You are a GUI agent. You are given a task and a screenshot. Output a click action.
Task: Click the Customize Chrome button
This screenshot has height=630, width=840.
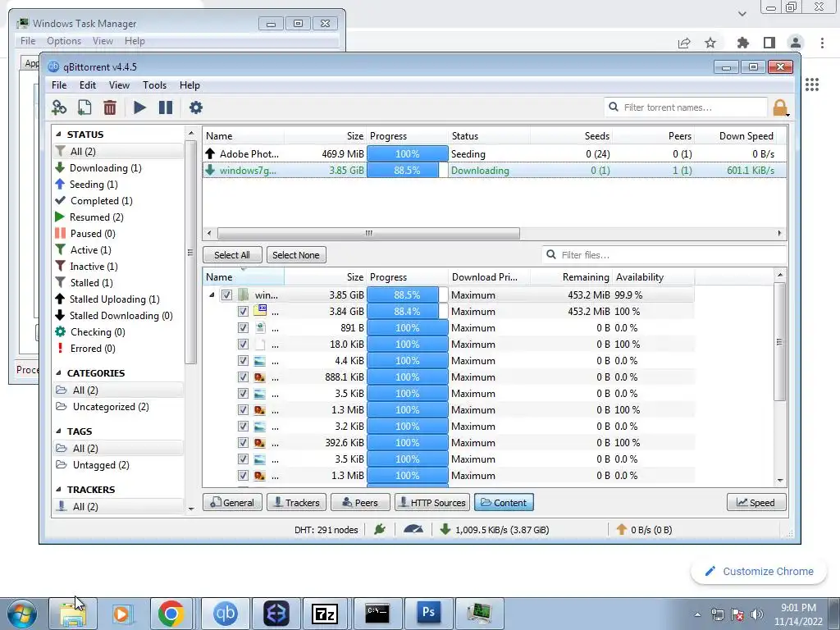759,572
